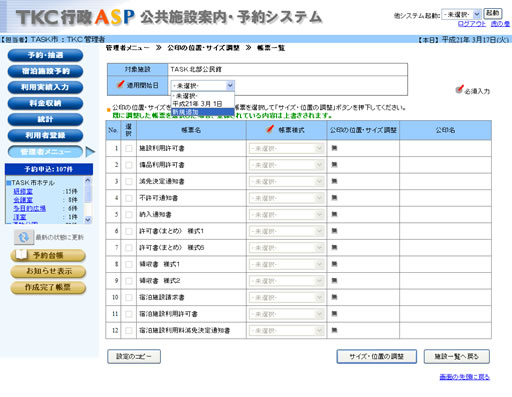The height and width of the screenshot is (397, 512).
Task: Click the down arrow of the reservation list scrollbar
Action: pyautogui.click(x=88, y=220)
